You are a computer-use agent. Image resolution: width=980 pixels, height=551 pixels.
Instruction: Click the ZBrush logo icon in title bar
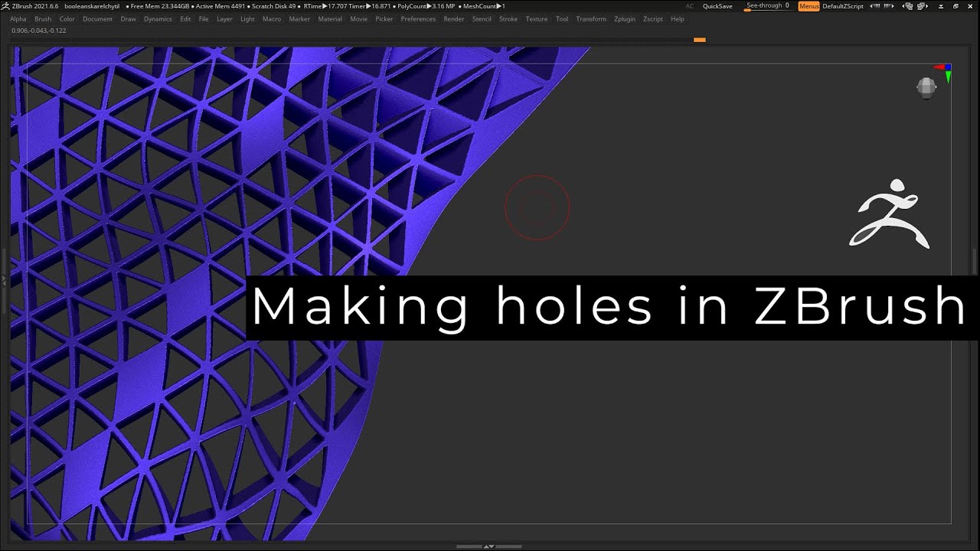coord(6,6)
